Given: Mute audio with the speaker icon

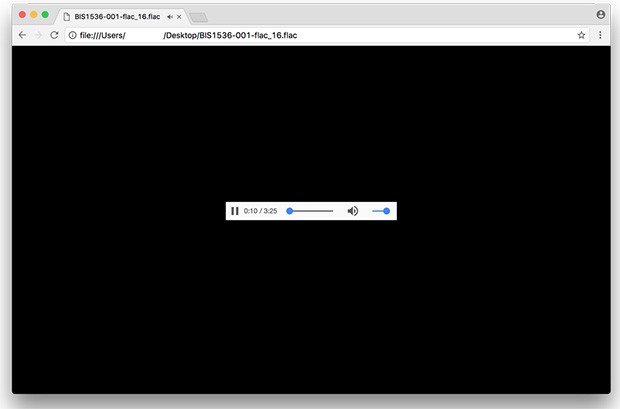Looking at the screenshot, I should [353, 211].
